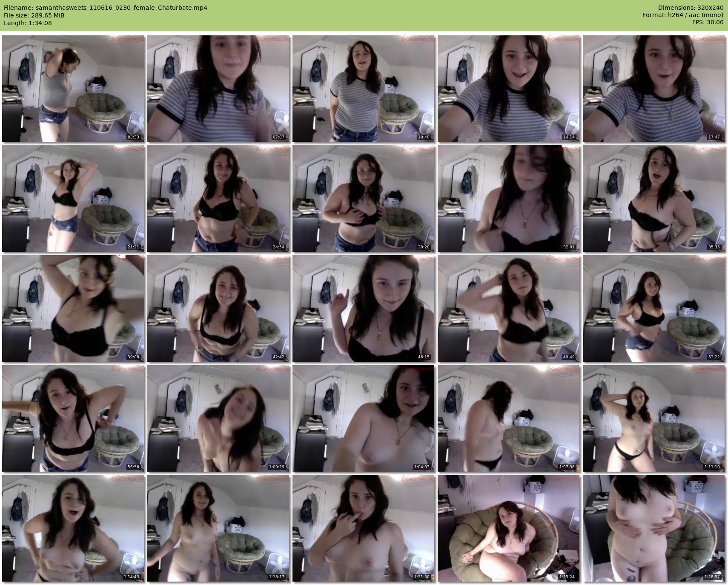Select the thumbnail timestamped 17:47

(654, 89)
